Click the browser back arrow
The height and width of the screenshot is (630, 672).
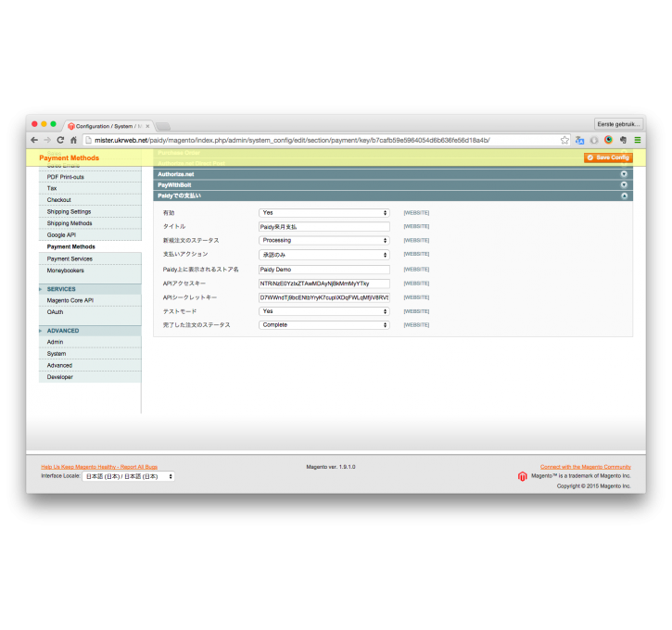(34, 140)
